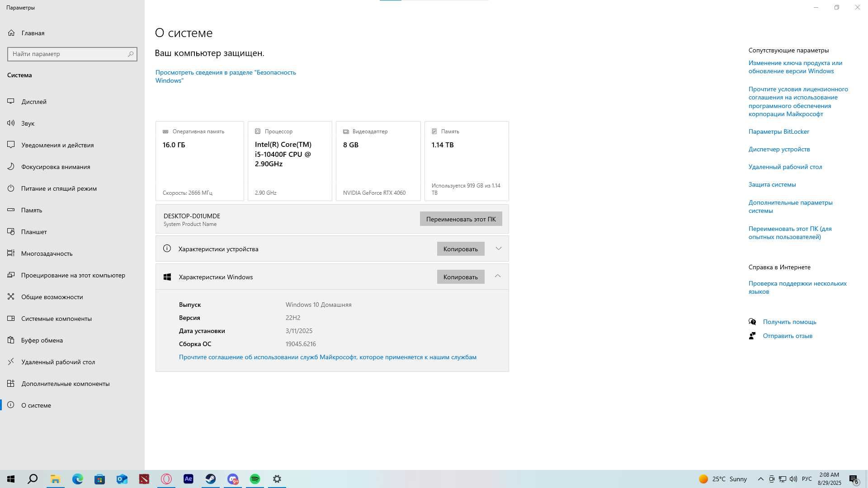The image size is (868, 488).
Task: Open the notification center icon
Action: tap(854, 479)
